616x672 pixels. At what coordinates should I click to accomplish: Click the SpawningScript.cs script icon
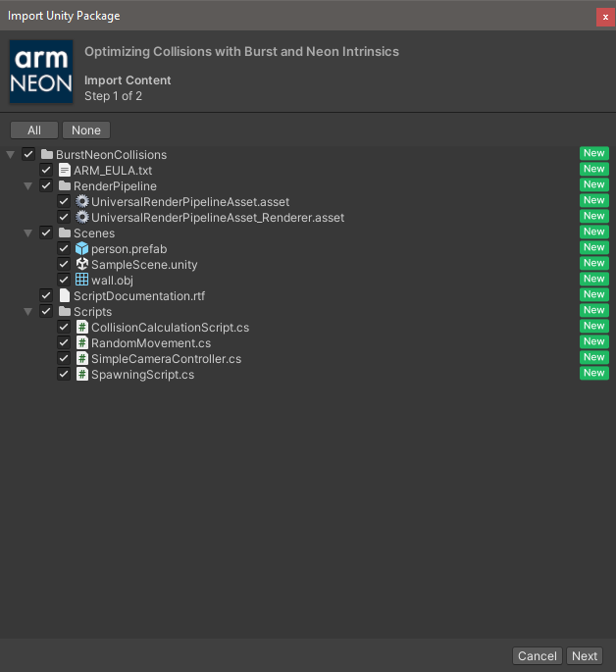(x=81, y=374)
